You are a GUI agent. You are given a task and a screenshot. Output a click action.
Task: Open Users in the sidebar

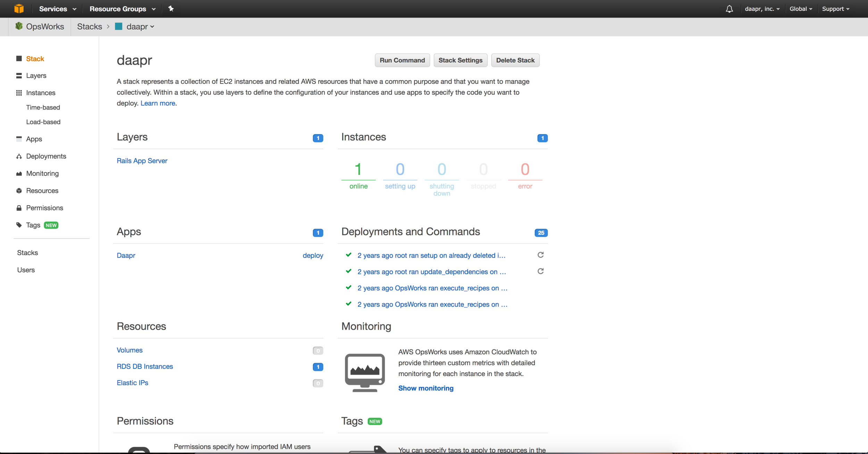click(26, 270)
